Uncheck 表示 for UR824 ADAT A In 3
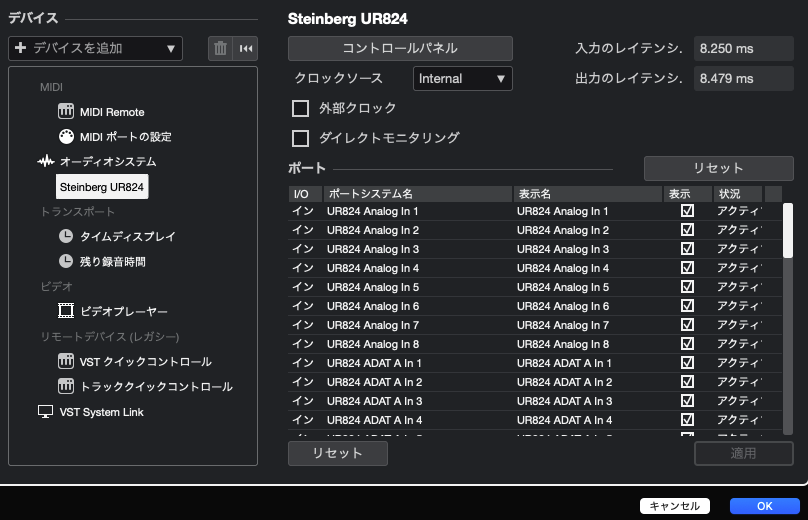Viewport: 808px width, 520px height. 687,401
